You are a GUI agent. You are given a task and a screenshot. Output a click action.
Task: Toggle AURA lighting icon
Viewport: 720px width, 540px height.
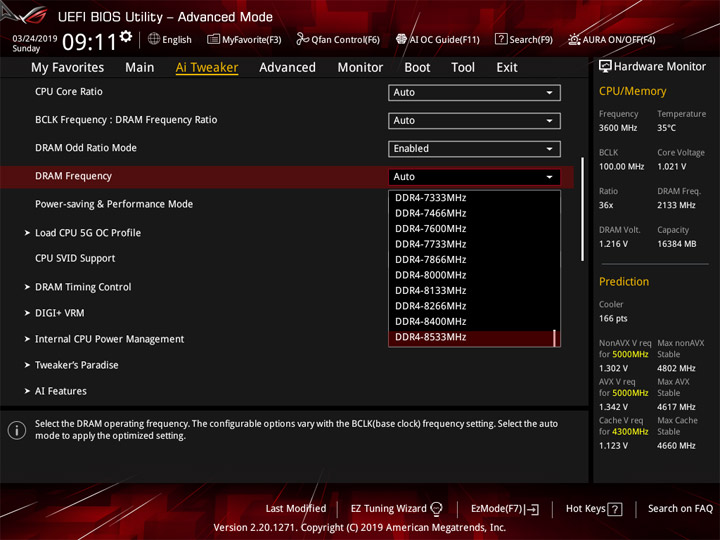click(x=574, y=39)
